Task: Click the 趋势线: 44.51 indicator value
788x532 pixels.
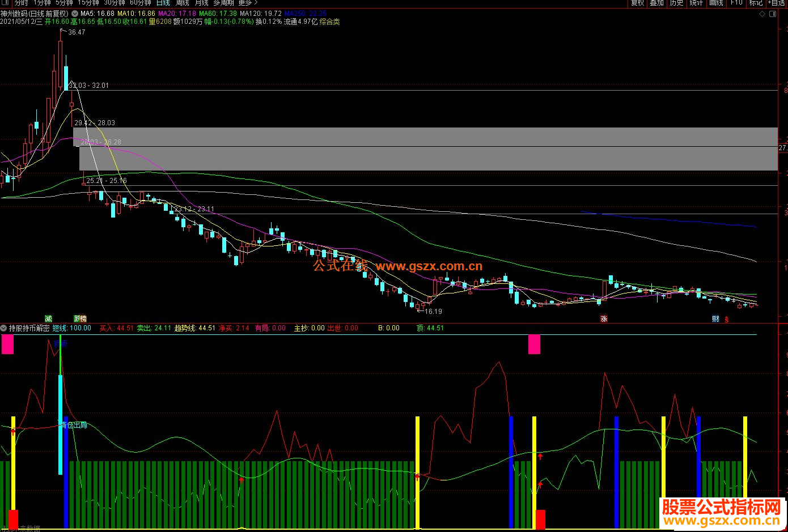Action: [195, 328]
